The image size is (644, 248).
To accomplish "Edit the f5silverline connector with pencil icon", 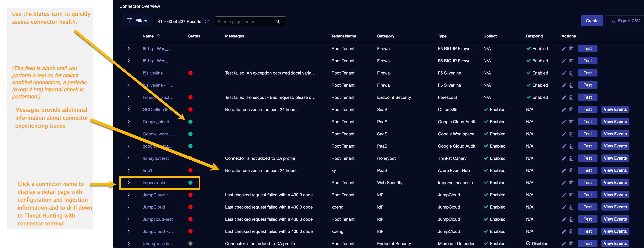I will [563, 73].
